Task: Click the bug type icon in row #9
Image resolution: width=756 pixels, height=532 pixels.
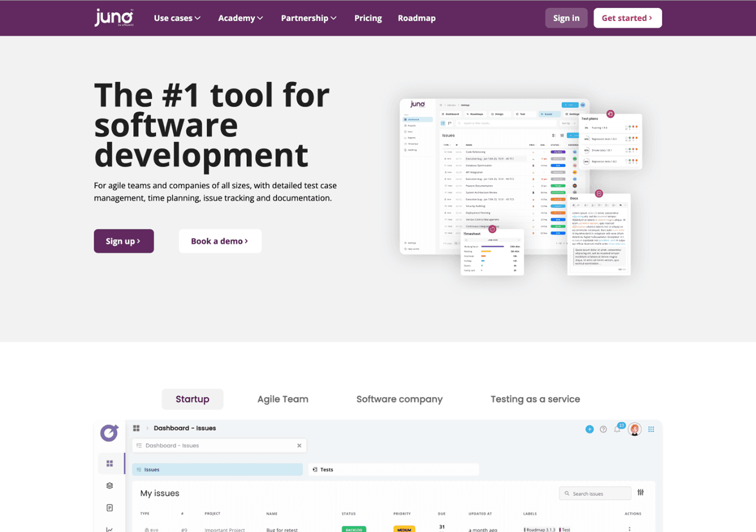Action: tap(146, 530)
